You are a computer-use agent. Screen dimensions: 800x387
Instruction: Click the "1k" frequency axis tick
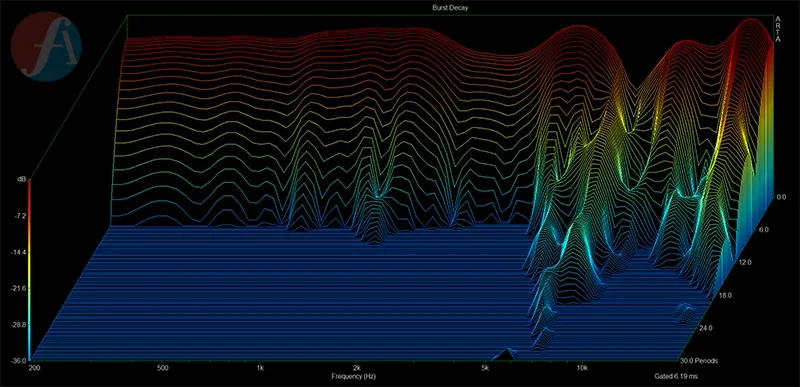[260, 368]
